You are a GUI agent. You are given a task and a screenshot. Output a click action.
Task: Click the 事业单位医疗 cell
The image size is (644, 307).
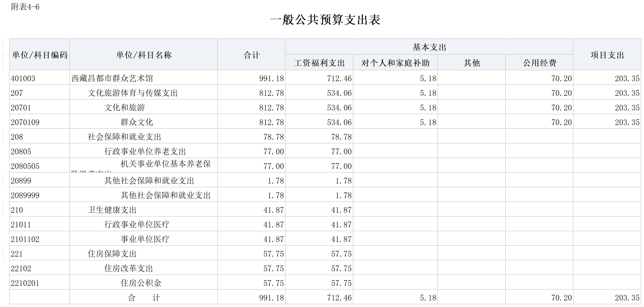145,239
